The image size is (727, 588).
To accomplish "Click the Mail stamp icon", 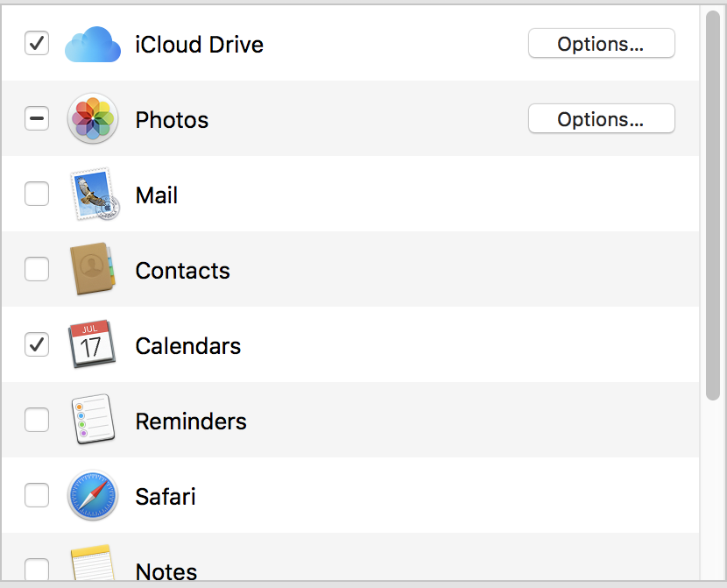I will 94,194.
